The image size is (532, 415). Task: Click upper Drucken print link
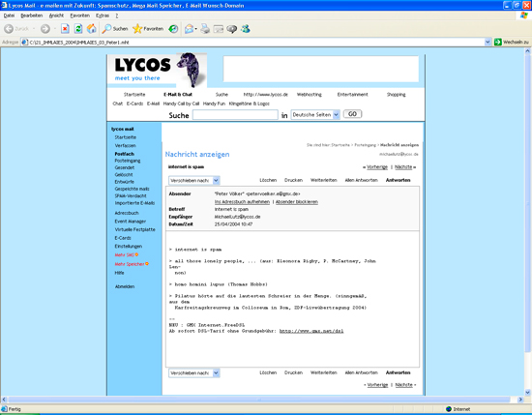[293, 180]
